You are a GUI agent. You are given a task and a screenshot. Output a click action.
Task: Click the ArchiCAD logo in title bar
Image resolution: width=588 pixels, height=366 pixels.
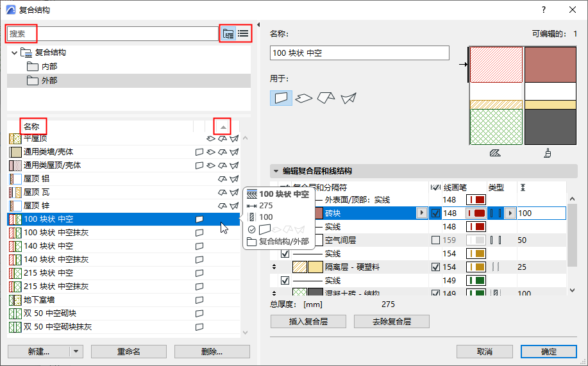[x=11, y=10]
